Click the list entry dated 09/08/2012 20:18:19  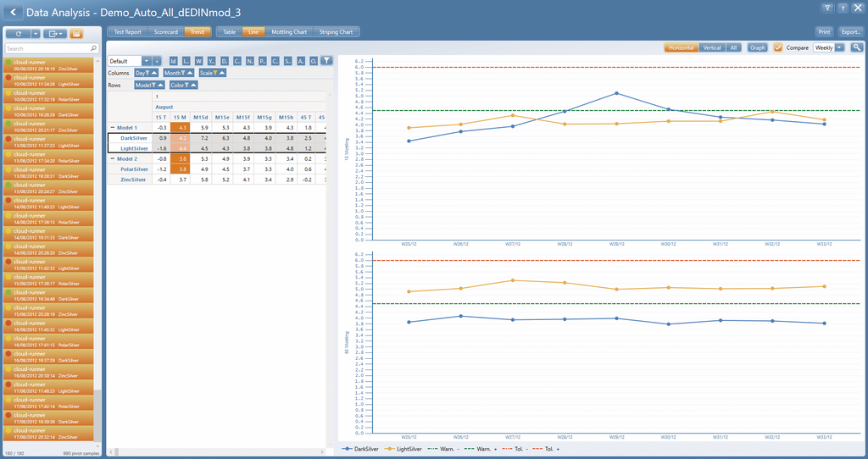coord(48,65)
